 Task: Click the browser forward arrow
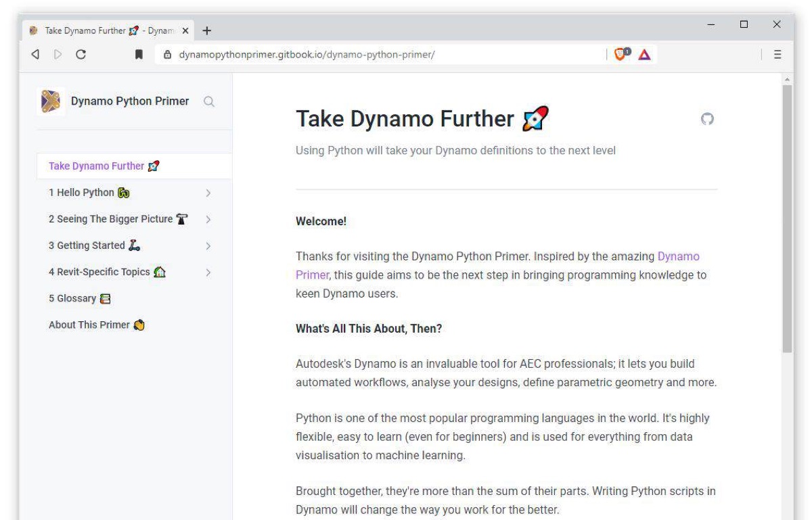tap(58, 55)
